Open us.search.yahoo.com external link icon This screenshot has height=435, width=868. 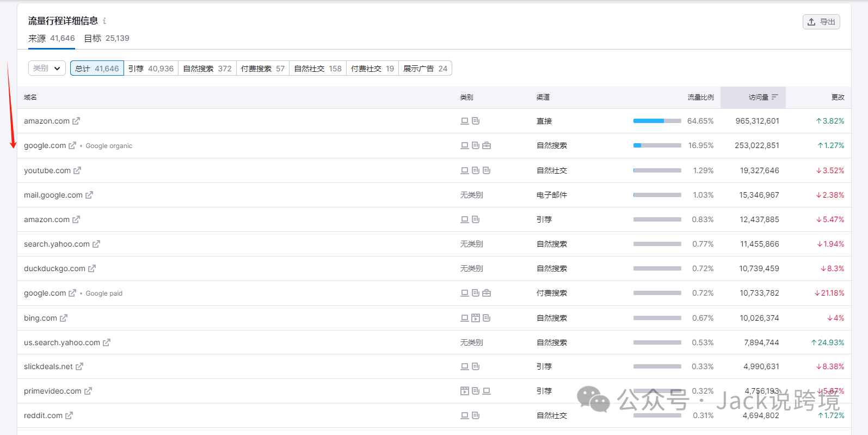point(107,342)
